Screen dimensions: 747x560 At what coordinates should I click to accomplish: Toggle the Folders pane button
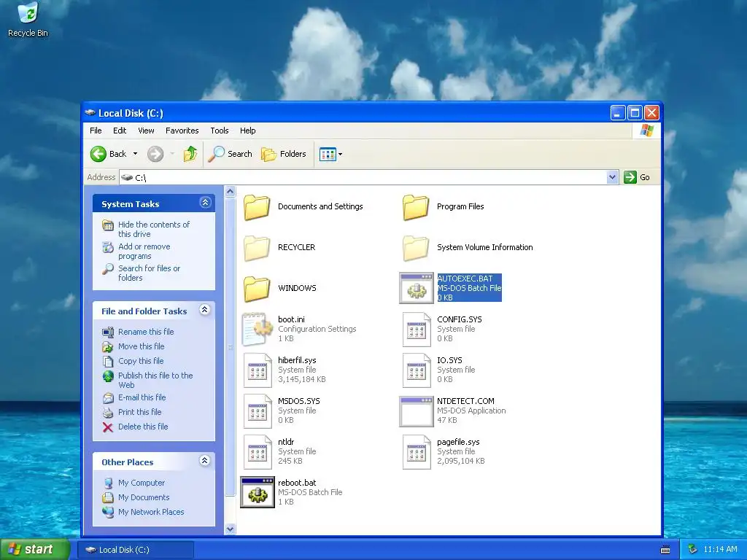284,154
